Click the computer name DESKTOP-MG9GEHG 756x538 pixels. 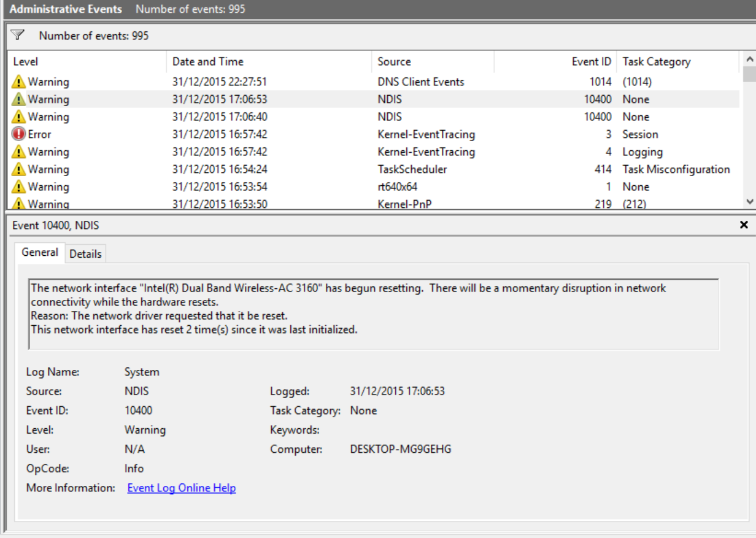(x=401, y=450)
